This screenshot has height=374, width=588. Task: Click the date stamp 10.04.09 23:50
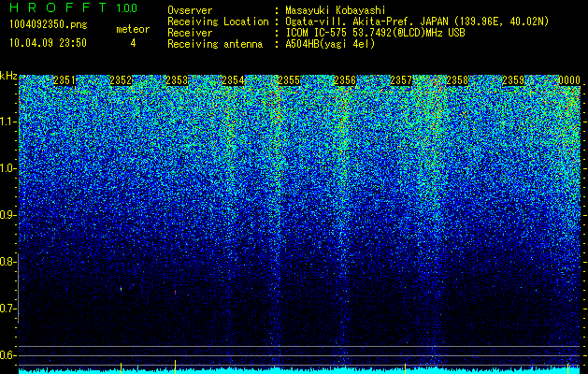pos(48,43)
